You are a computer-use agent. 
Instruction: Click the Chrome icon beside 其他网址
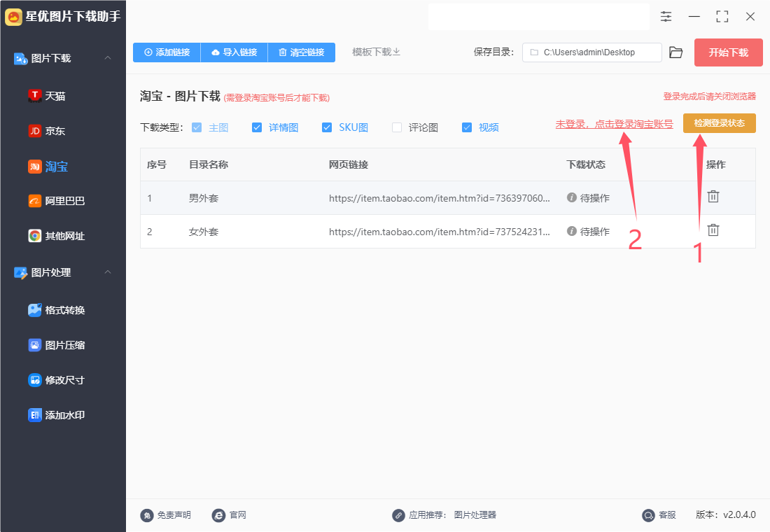(34, 237)
